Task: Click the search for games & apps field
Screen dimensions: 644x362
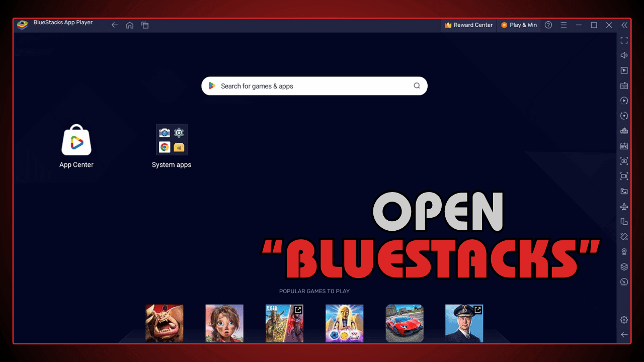Action: point(314,86)
